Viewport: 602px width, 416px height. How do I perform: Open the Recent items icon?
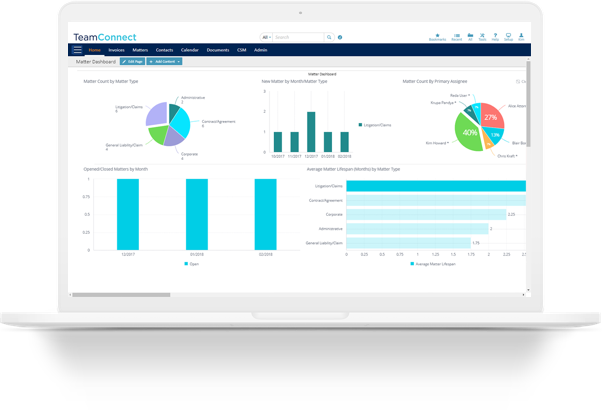[456, 37]
